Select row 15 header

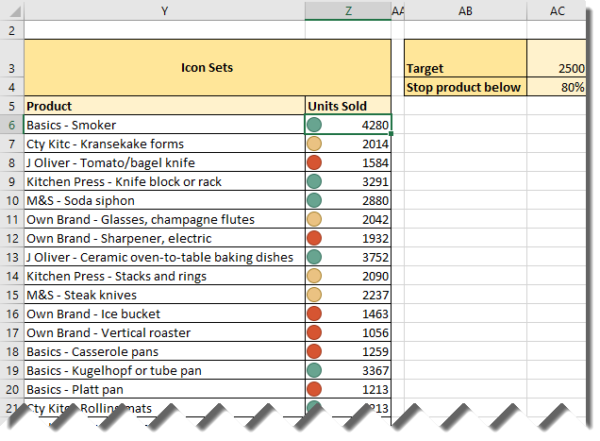click(x=11, y=295)
